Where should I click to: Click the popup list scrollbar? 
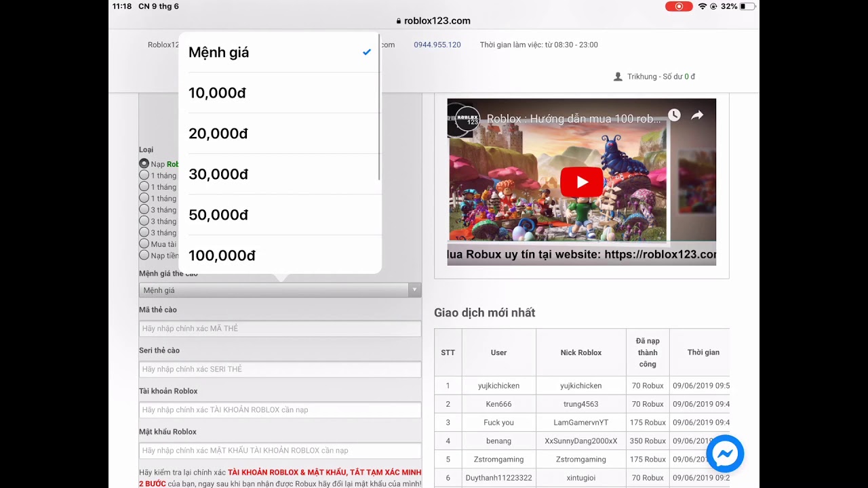pos(379,108)
